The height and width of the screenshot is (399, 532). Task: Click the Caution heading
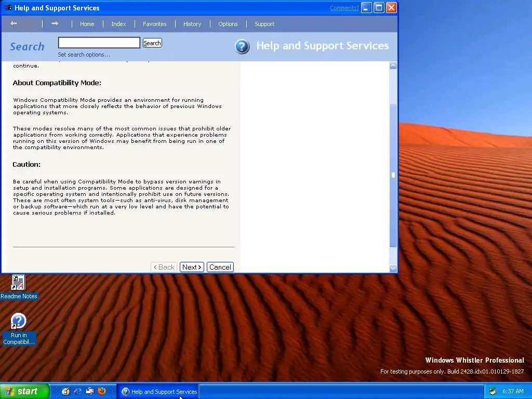pos(26,164)
